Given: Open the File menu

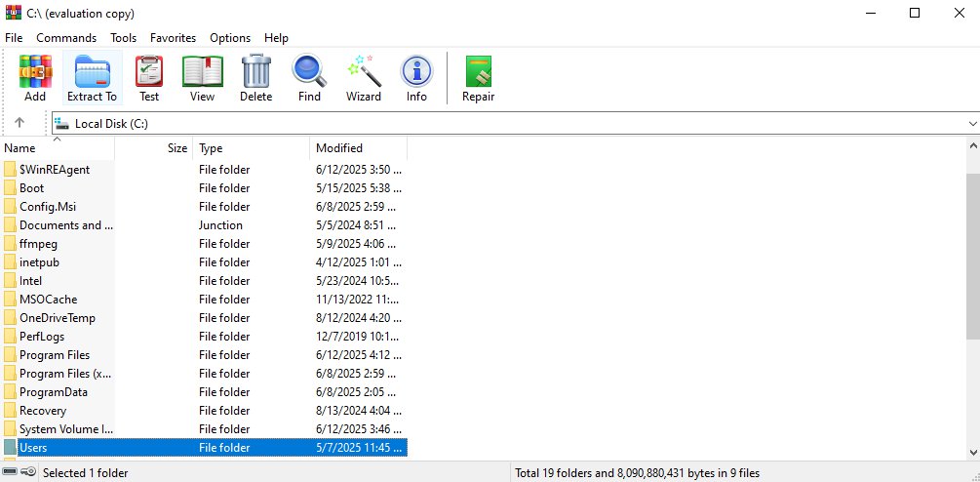Looking at the screenshot, I should 14,38.
